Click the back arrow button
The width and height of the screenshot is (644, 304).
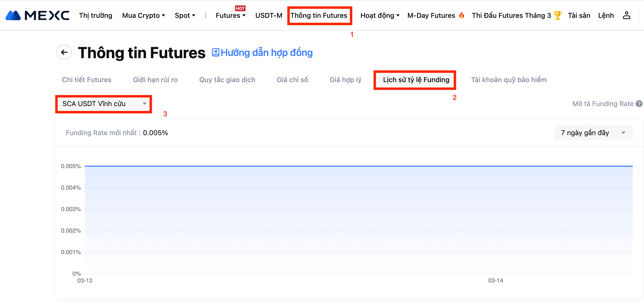[x=64, y=53]
